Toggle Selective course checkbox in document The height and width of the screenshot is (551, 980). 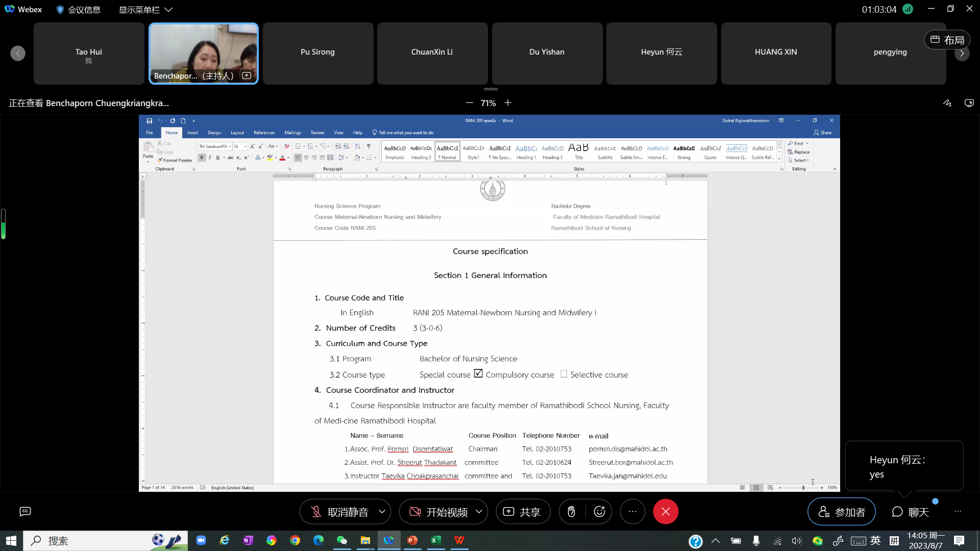point(563,374)
